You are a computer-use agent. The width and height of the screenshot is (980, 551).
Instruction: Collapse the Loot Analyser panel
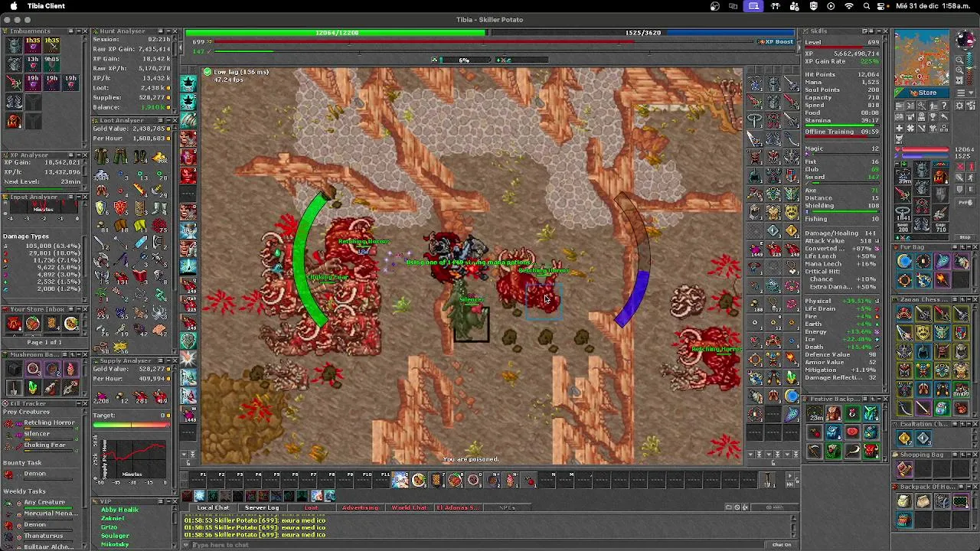pos(167,120)
